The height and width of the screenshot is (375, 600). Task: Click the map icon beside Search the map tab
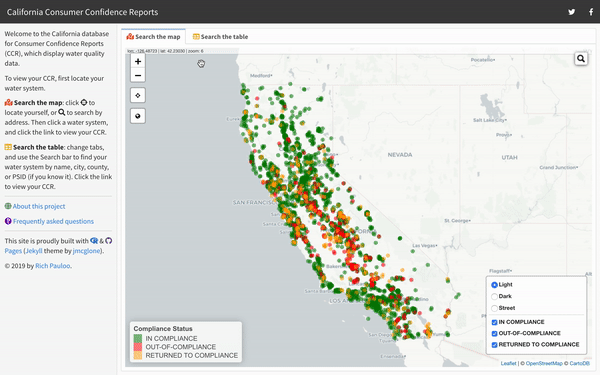pos(130,37)
